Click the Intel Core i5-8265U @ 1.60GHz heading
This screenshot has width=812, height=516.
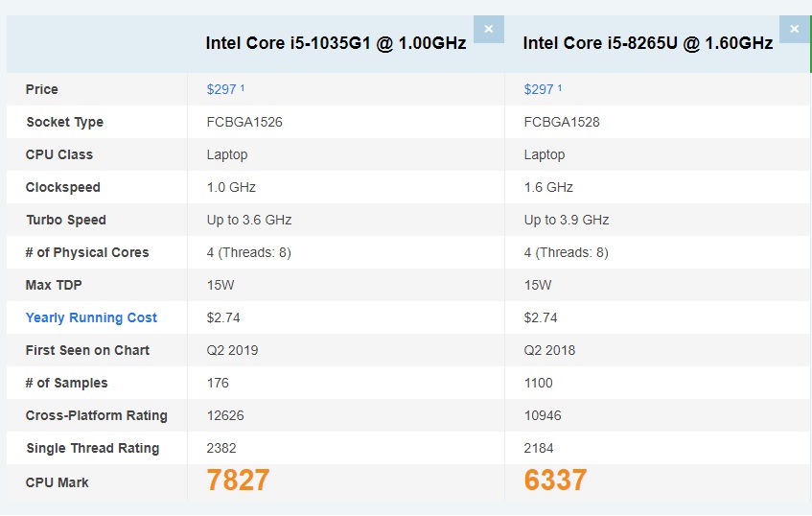pos(648,43)
